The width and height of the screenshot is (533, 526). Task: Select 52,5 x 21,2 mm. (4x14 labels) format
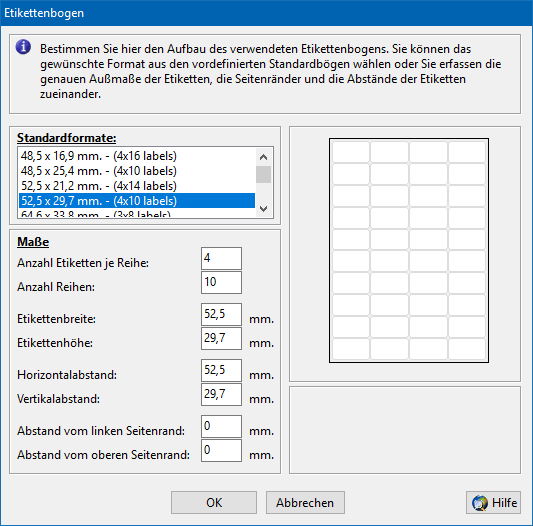click(137, 186)
